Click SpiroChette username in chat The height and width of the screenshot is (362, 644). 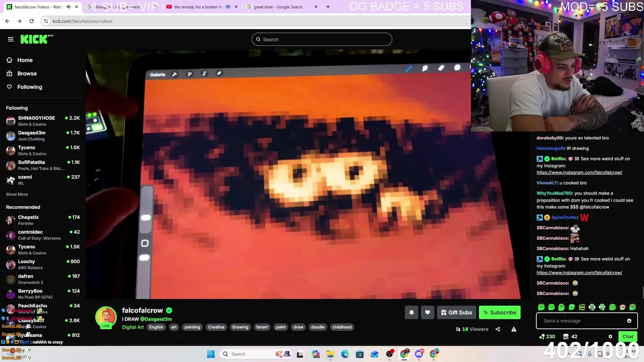pyautogui.click(x=564, y=217)
